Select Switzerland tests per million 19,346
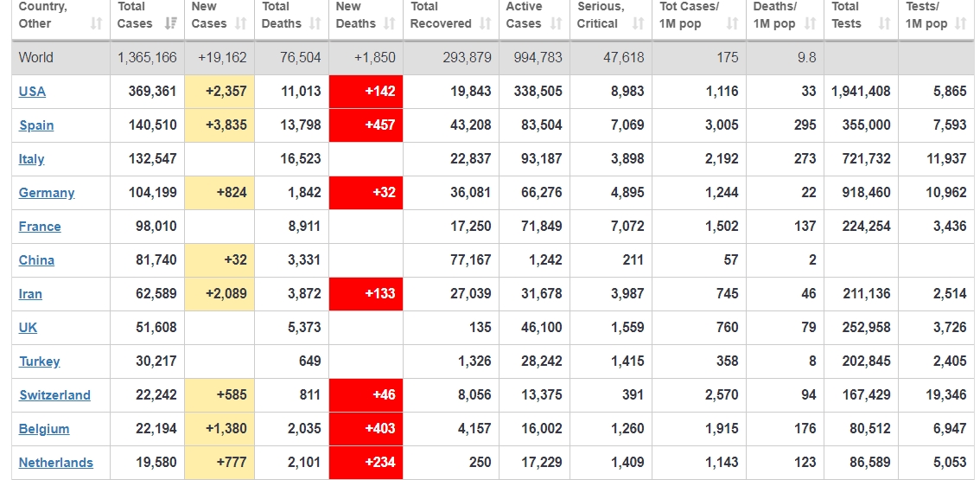Viewport: 980px width, 480px height. pyautogui.click(x=946, y=395)
